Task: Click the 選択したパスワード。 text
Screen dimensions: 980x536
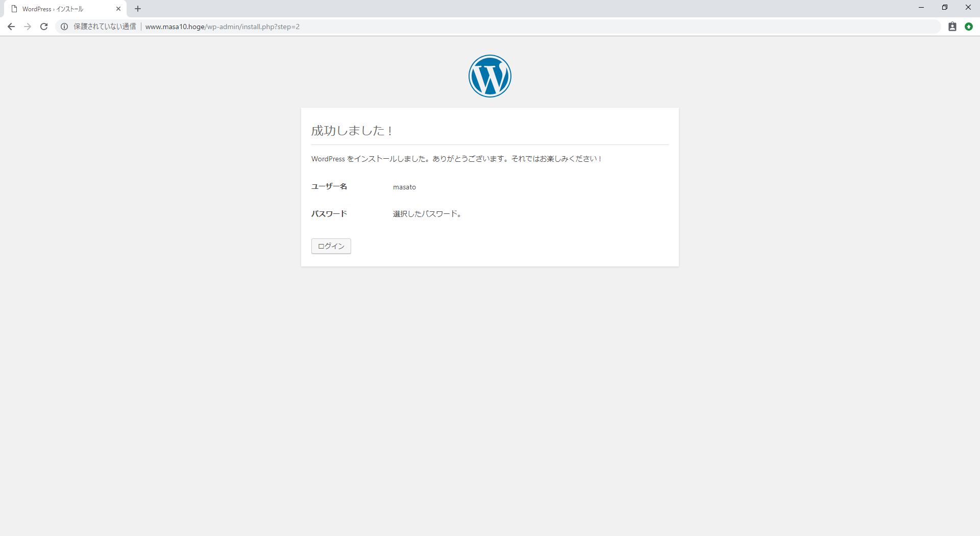Action: pyautogui.click(x=427, y=214)
